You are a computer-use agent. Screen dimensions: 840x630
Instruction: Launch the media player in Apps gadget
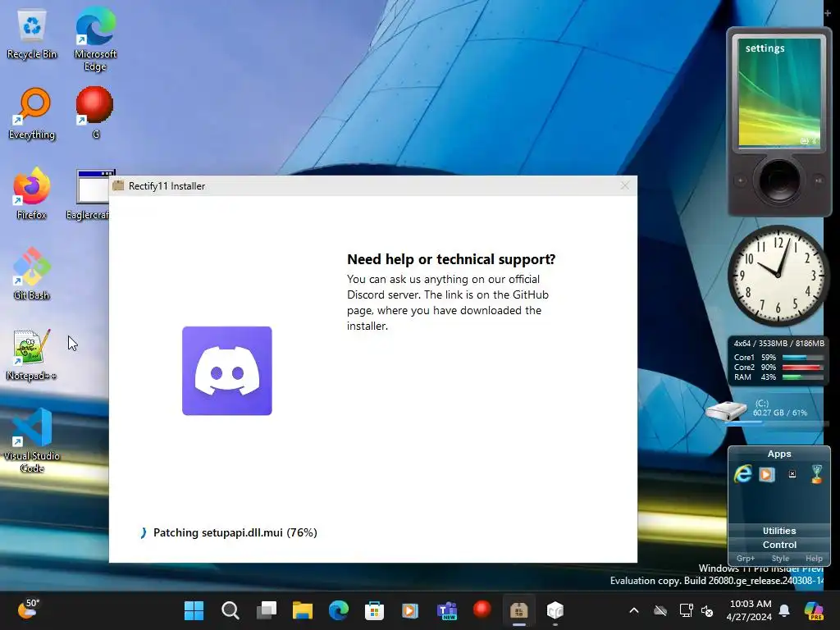coord(767,474)
